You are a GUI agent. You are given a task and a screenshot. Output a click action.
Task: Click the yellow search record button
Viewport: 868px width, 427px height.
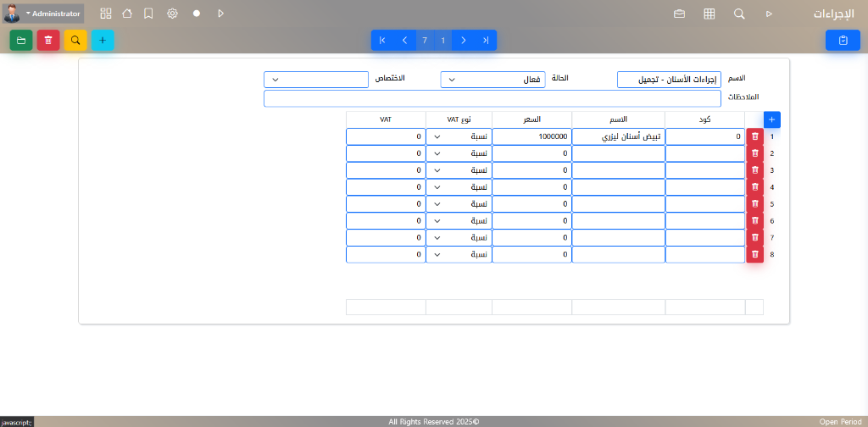(x=75, y=40)
